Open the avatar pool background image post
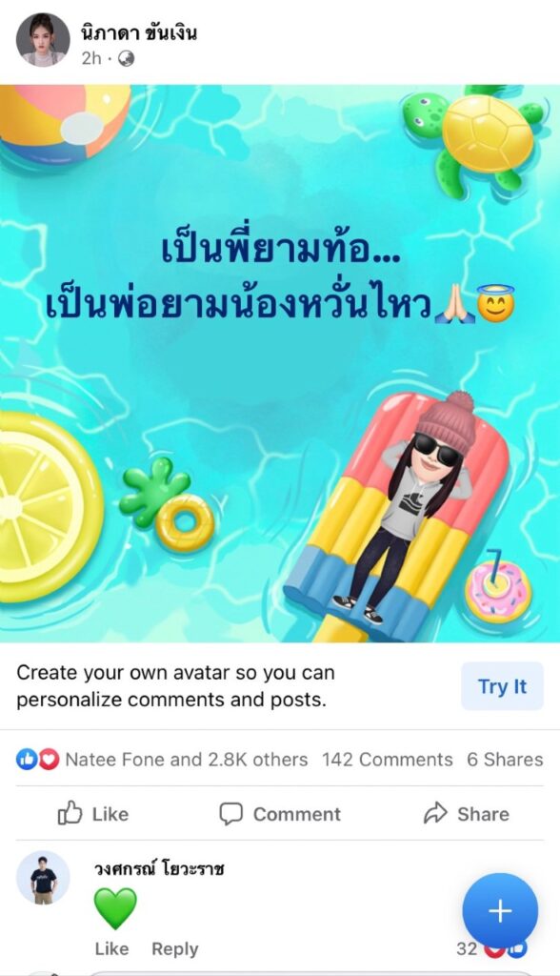Viewport: 560px width, 976px height. [x=280, y=363]
